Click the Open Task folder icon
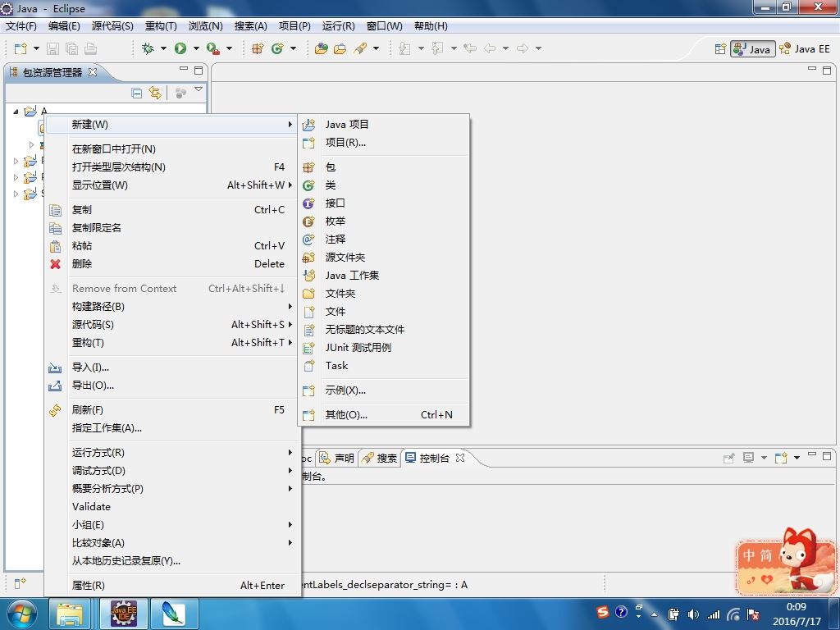The image size is (840, 630). tap(340, 48)
